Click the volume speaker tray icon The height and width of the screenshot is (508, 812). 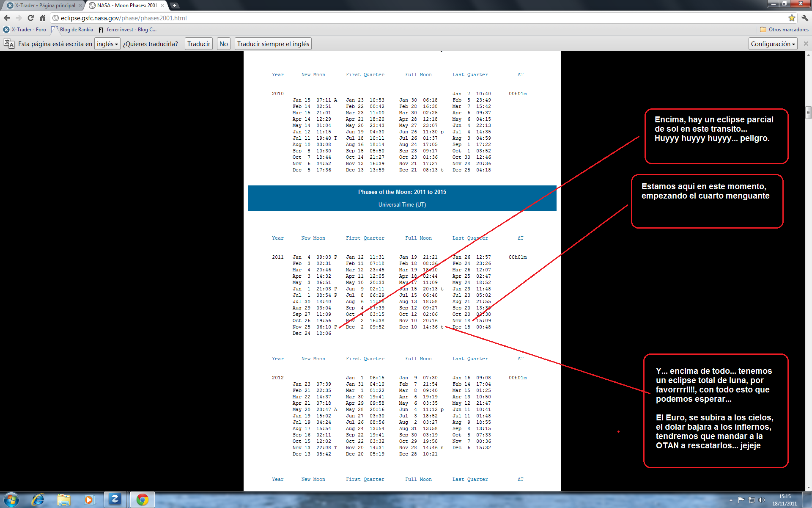pos(761,500)
